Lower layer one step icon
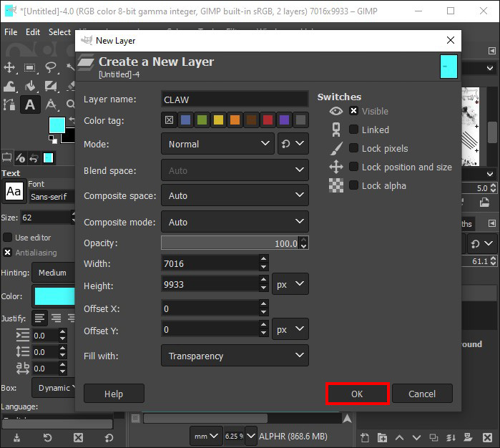This screenshot has height=448, width=500. (x=416, y=437)
